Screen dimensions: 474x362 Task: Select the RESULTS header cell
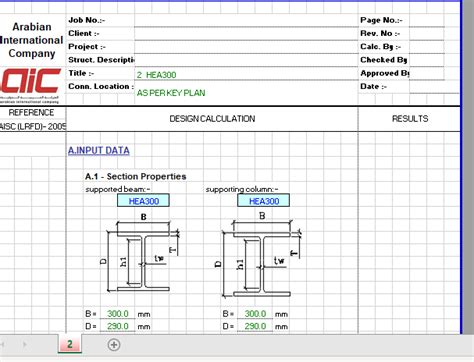click(x=410, y=119)
